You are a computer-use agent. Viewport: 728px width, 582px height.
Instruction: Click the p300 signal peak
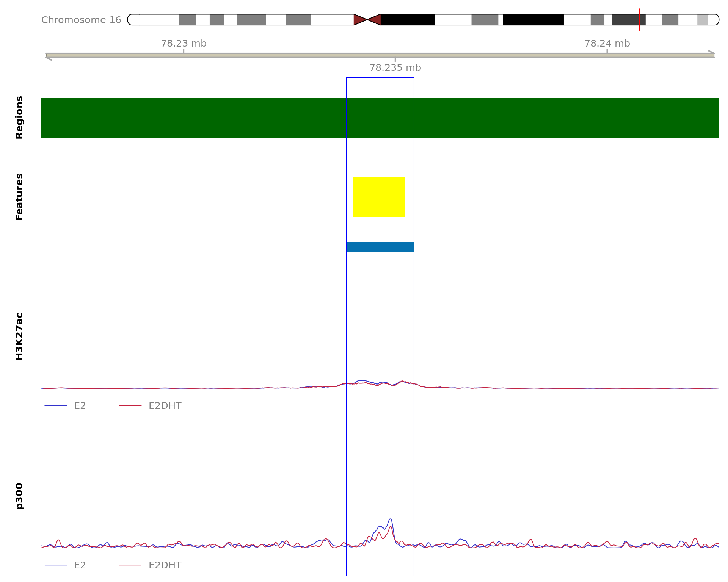pyautogui.click(x=390, y=520)
